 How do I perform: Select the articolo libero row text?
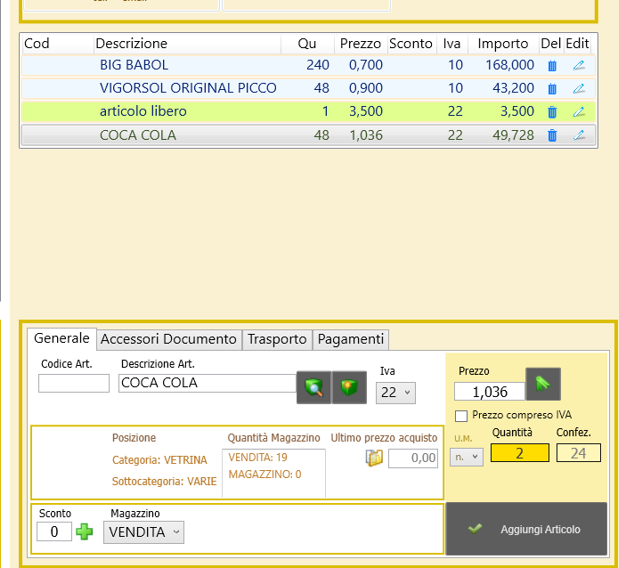[x=143, y=112]
